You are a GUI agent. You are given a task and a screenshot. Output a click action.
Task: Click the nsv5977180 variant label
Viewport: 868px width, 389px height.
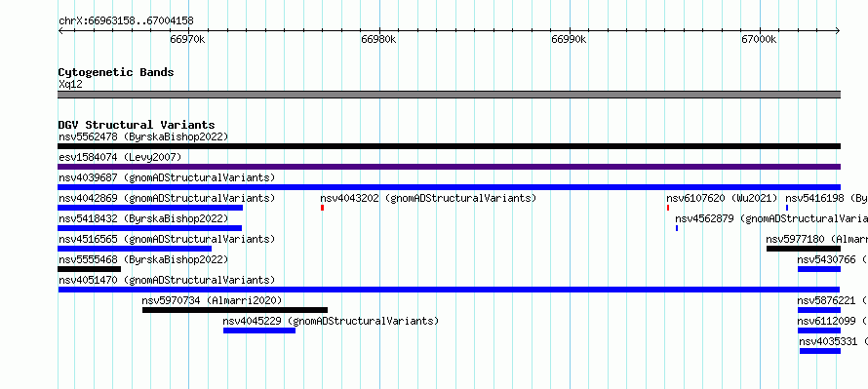tap(817, 239)
